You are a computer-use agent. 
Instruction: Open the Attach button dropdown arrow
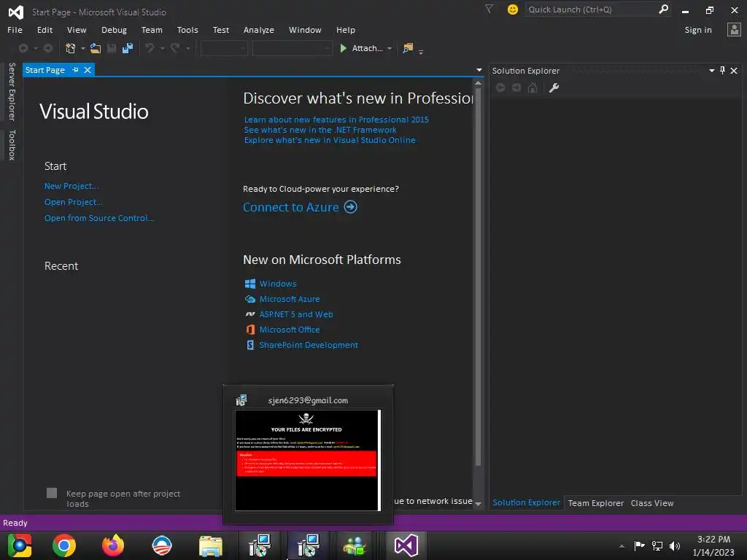390,49
